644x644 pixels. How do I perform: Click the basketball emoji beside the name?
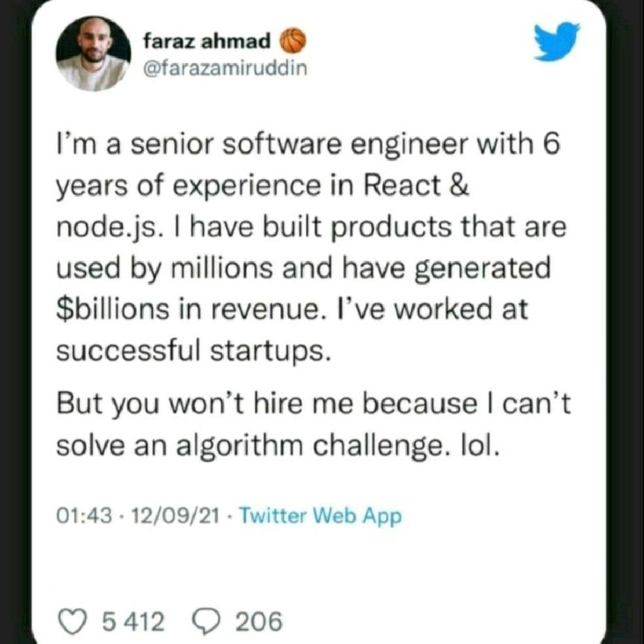point(293,42)
